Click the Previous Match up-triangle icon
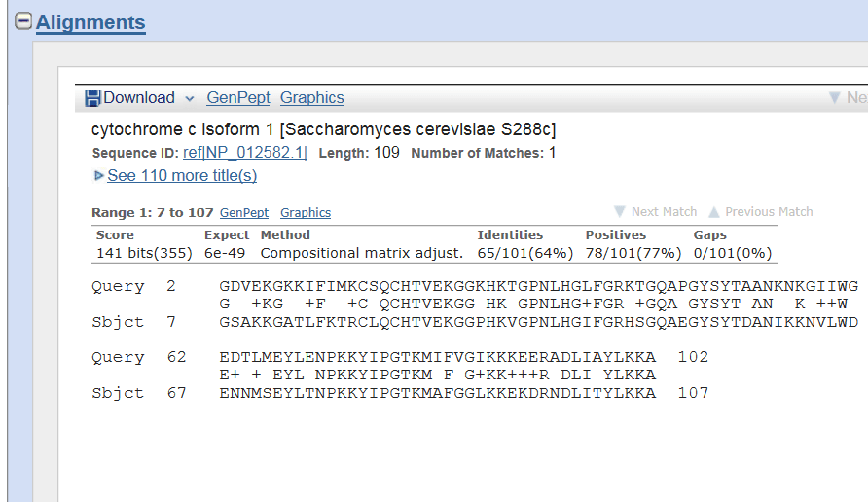The height and width of the screenshot is (502, 868). [713, 212]
